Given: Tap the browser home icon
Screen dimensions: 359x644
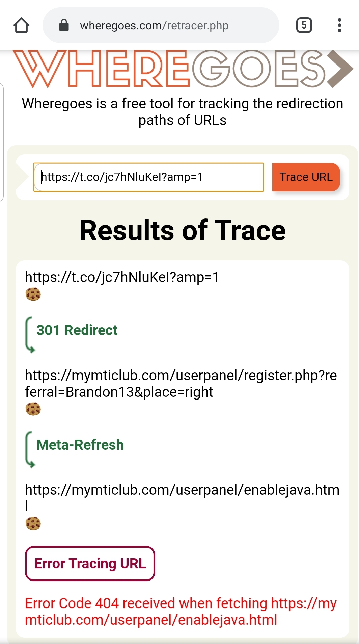Looking at the screenshot, I should click(x=21, y=25).
